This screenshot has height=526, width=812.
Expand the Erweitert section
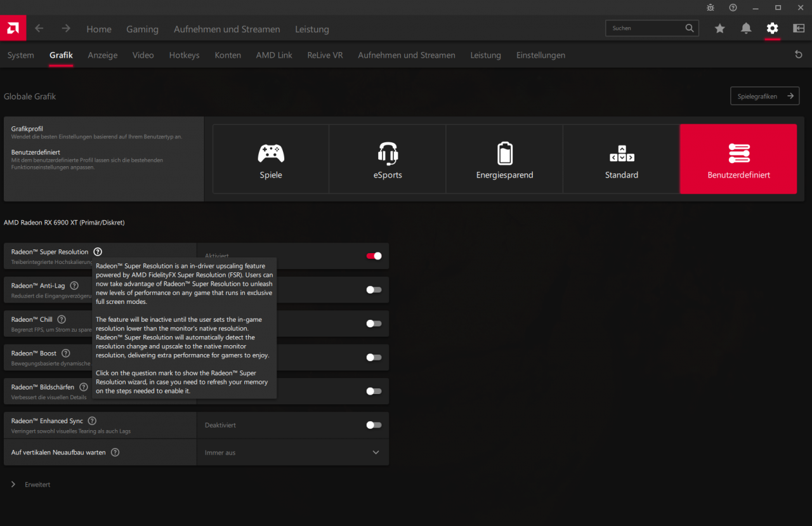[x=30, y=484]
